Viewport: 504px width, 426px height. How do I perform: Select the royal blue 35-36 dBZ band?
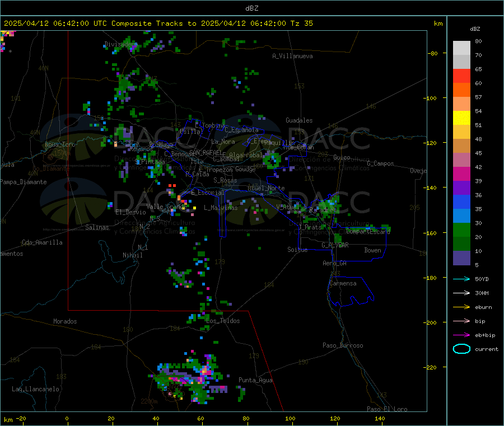point(461,202)
